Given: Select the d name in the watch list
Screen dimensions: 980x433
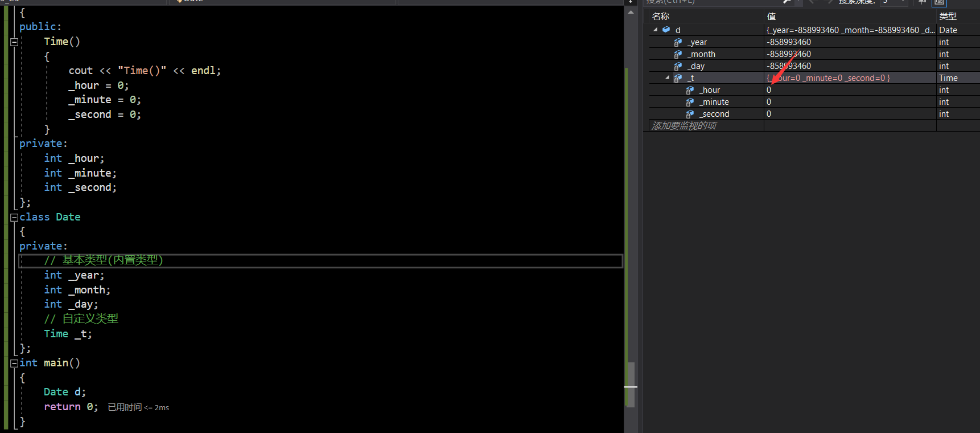Looking at the screenshot, I should [678, 30].
